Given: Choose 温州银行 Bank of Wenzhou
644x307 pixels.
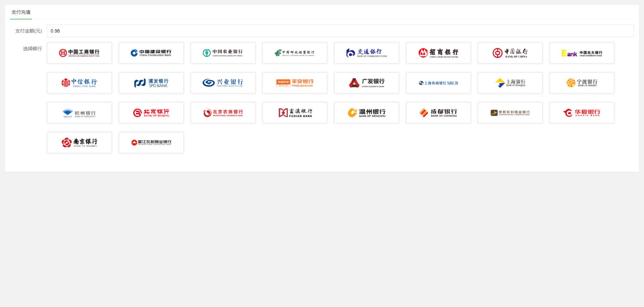Looking at the screenshot, I should click(367, 113).
